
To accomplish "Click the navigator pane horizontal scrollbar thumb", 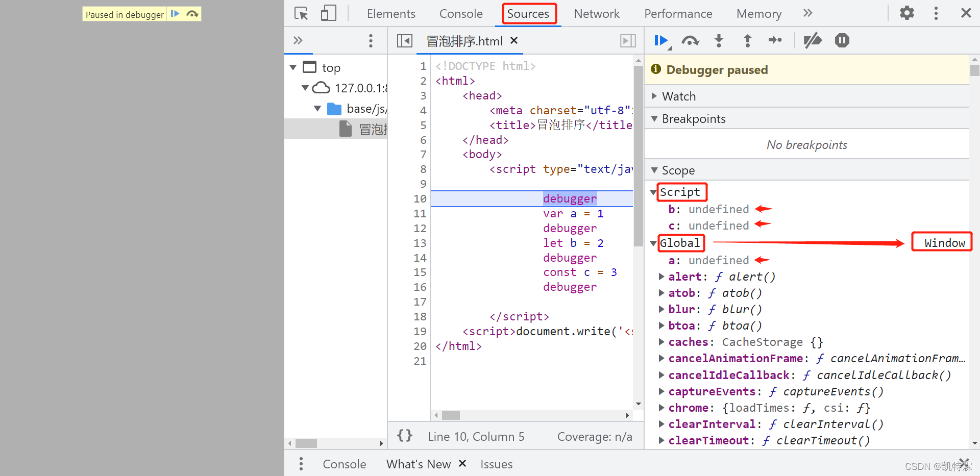I will (x=306, y=443).
